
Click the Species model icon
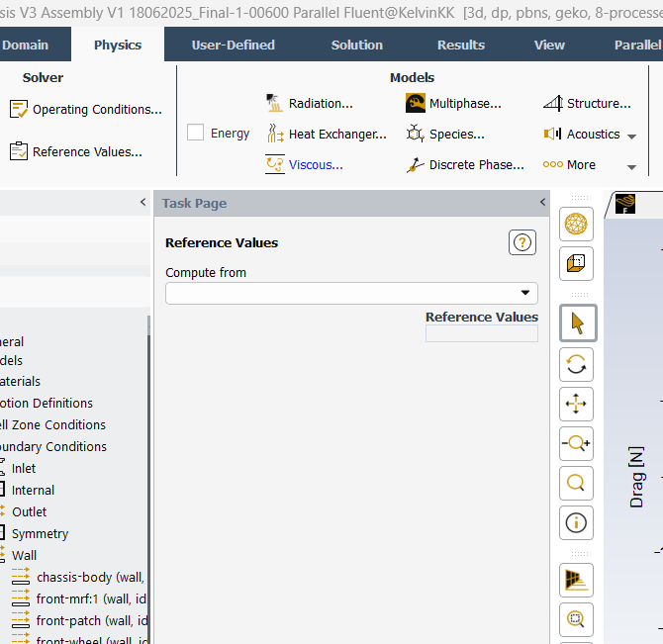(415, 134)
